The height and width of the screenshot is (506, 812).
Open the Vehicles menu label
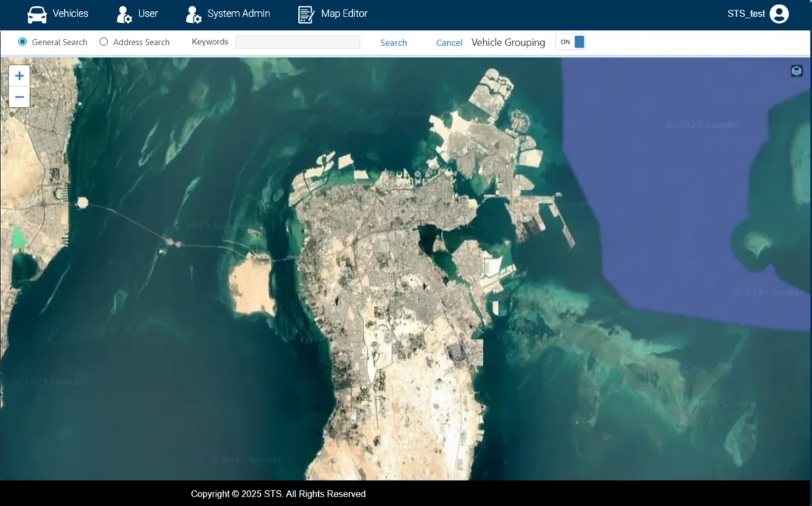click(71, 13)
